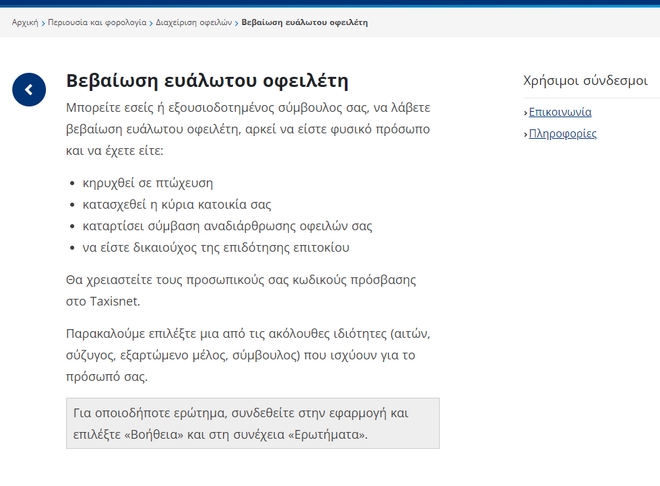Click the page heading Βεβαίωση ευάλωτου οφειλέτη

point(206,81)
